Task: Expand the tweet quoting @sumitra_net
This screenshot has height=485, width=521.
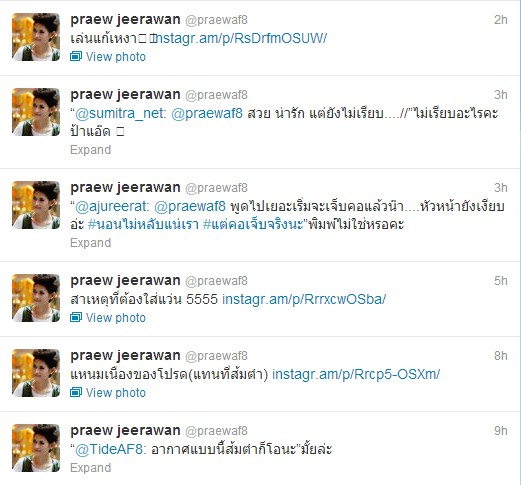Action: (90, 150)
